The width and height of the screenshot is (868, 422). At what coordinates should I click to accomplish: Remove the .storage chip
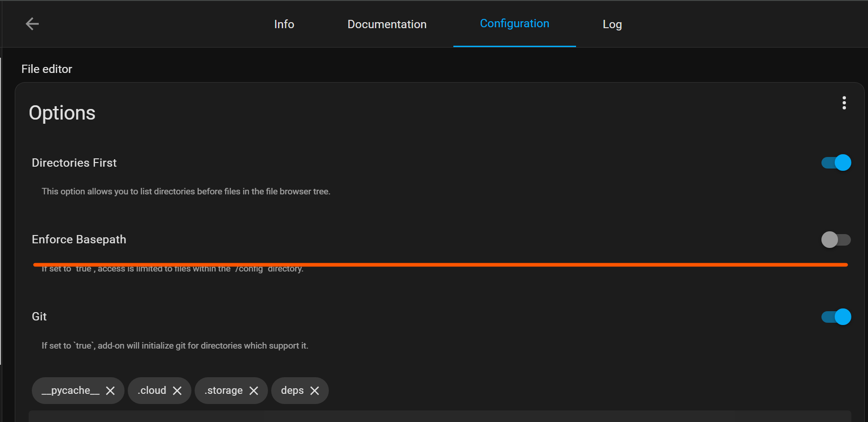254,391
